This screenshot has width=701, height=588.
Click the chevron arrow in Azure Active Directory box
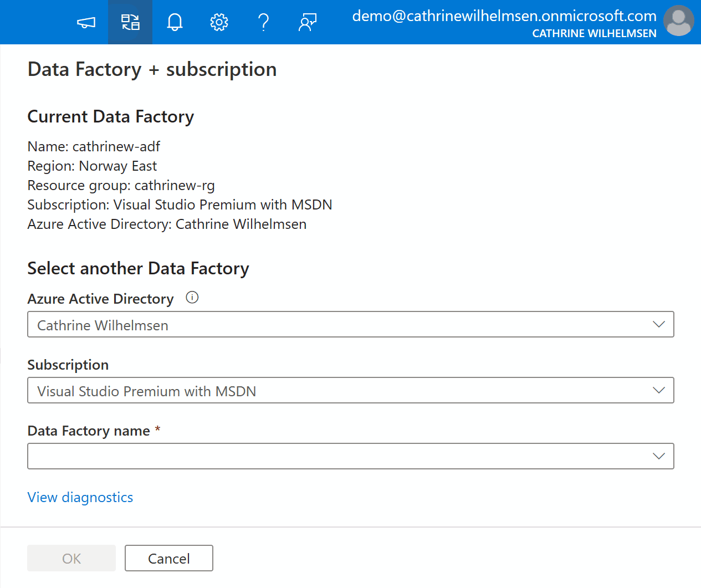658,325
